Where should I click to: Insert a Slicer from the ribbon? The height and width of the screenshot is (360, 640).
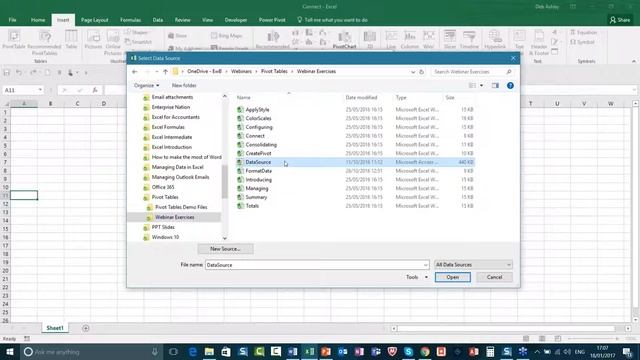point(449,40)
